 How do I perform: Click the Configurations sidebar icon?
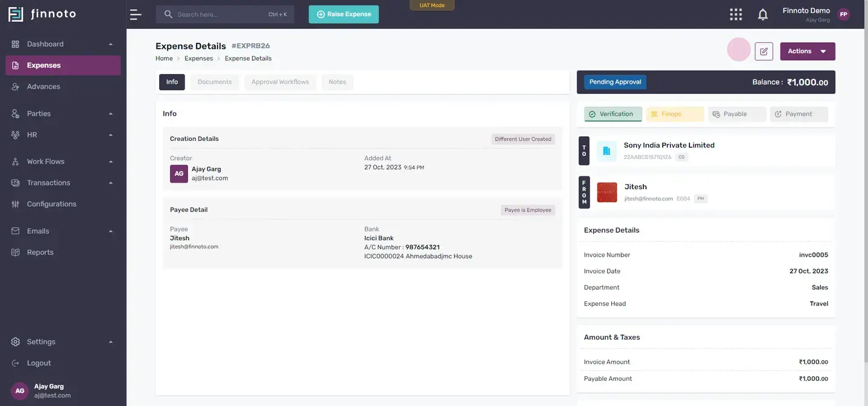pyautogui.click(x=16, y=204)
